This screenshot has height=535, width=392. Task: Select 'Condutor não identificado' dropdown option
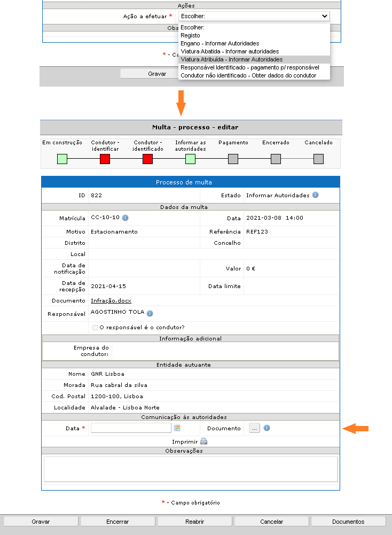[x=248, y=75]
